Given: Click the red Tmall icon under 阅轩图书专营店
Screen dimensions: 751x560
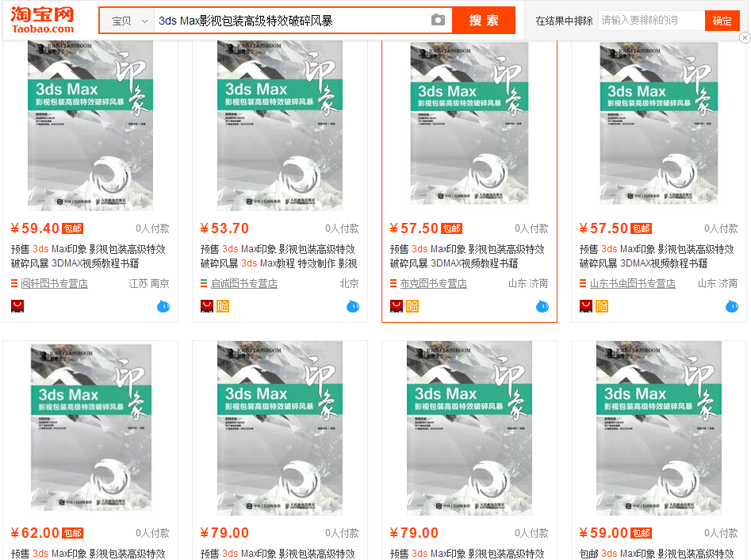Looking at the screenshot, I should pos(17,306).
